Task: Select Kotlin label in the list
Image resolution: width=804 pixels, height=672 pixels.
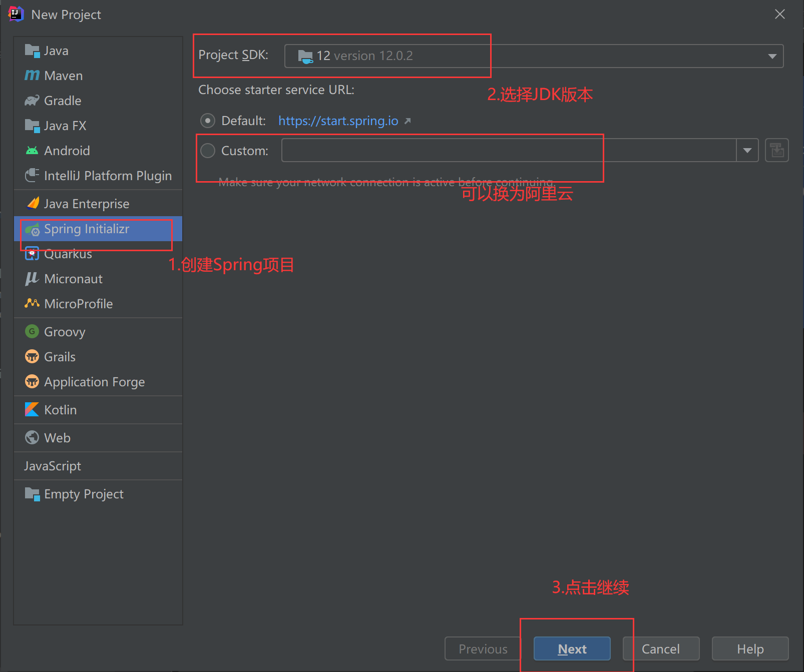Action: (61, 410)
